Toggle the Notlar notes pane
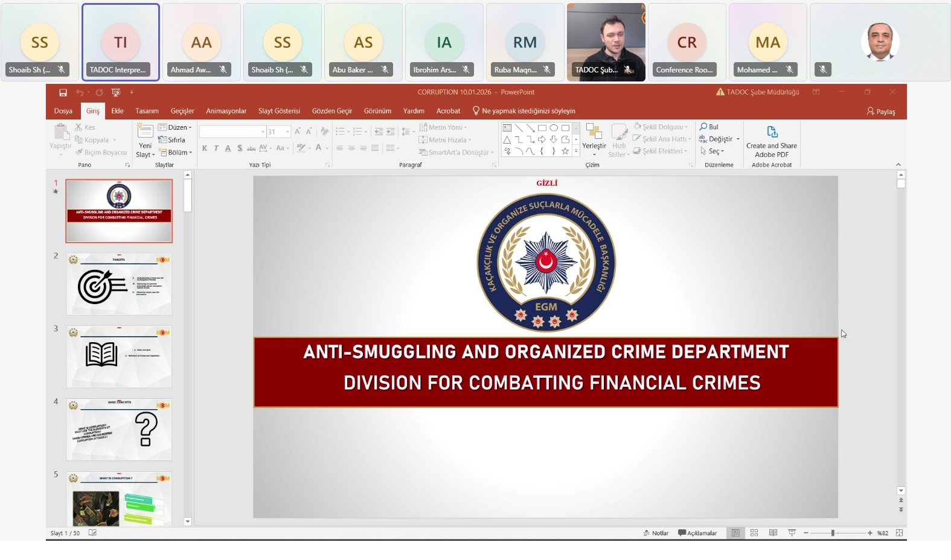The image size is (951, 560). click(656, 533)
